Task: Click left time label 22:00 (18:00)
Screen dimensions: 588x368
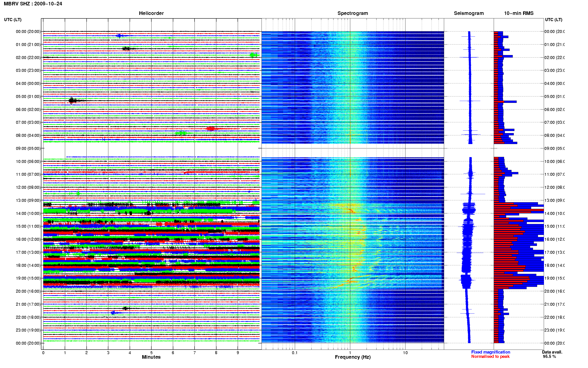Action: 28,317
